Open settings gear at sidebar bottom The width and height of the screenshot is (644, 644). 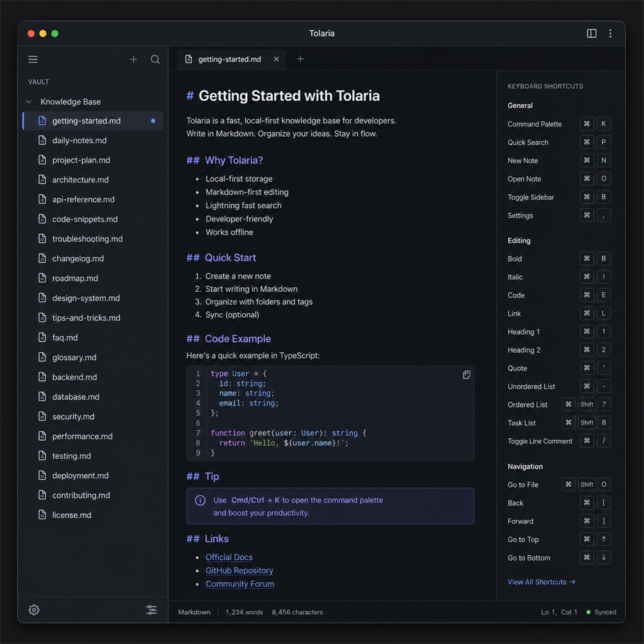pos(34,610)
